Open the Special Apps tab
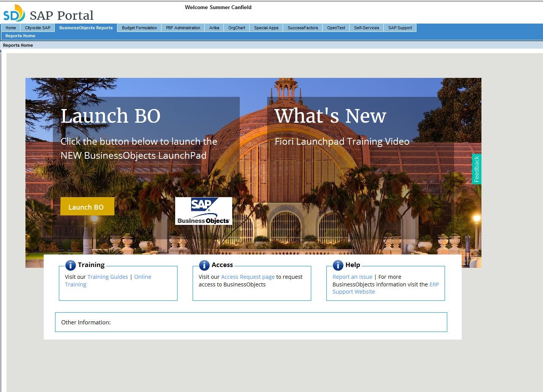This screenshot has height=392, width=543. 266,28
